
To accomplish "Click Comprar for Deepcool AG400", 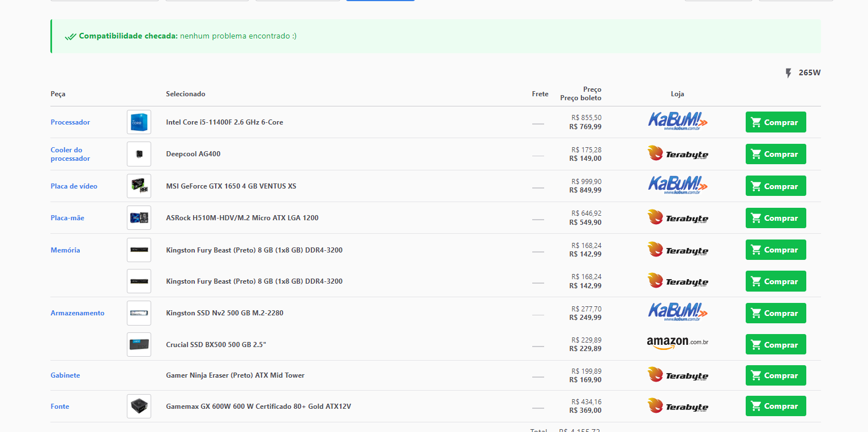I will point(776,154).
